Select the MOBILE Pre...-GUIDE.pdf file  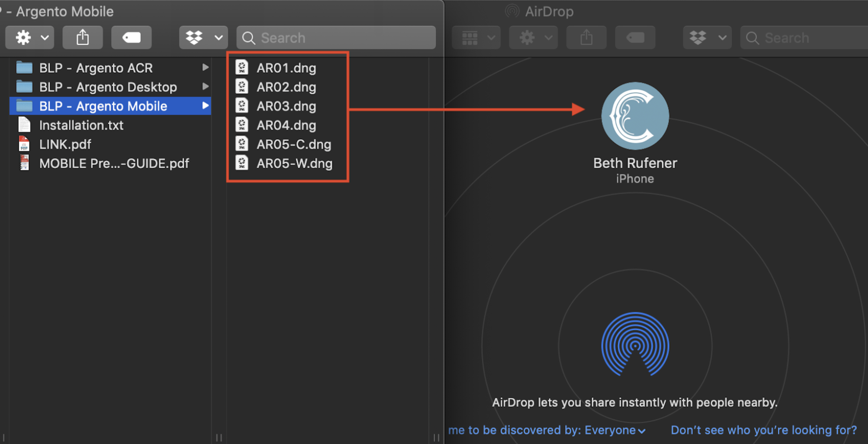point(111,164)
